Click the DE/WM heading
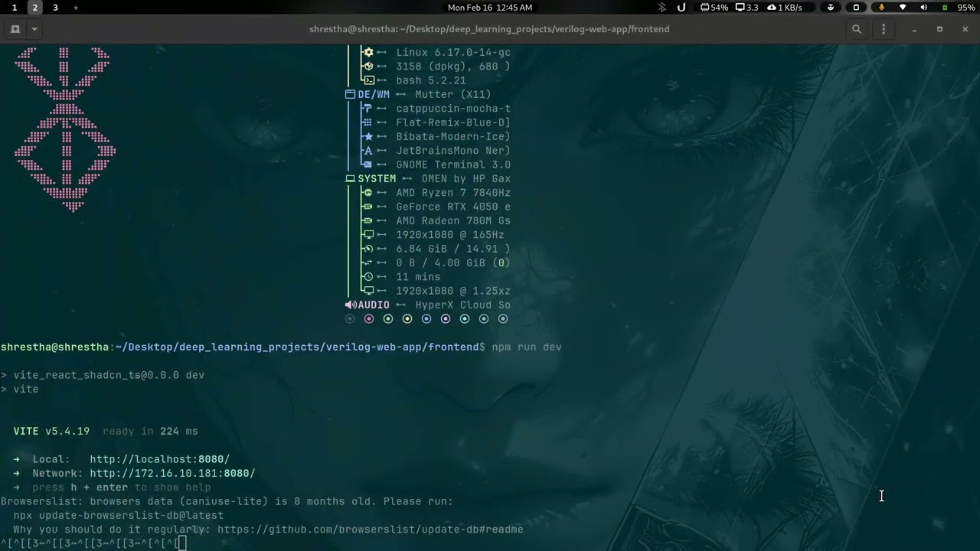This screenshot has height=551, width=980. [x=374, y=95]
